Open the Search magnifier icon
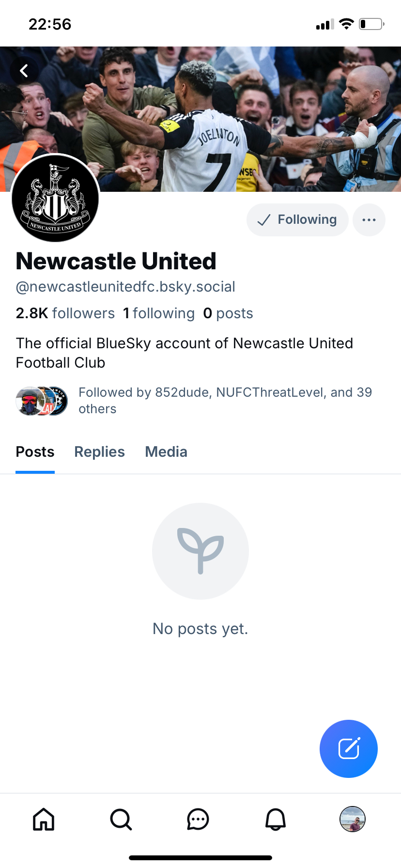This screenshot has width=401, height=868. pos(121,819)
